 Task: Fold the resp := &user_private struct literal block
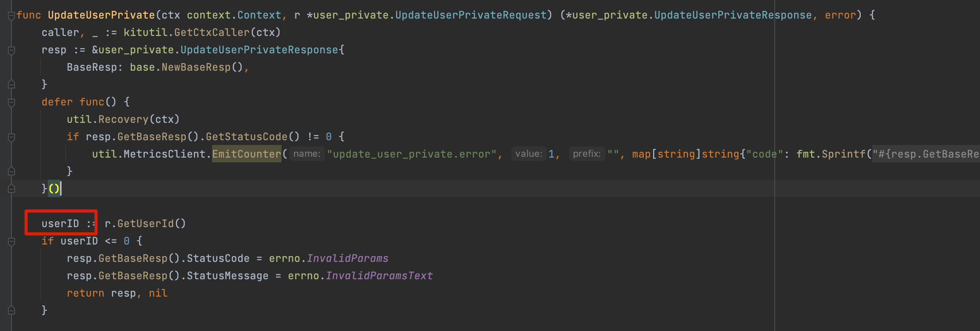(x=11, y=51)
